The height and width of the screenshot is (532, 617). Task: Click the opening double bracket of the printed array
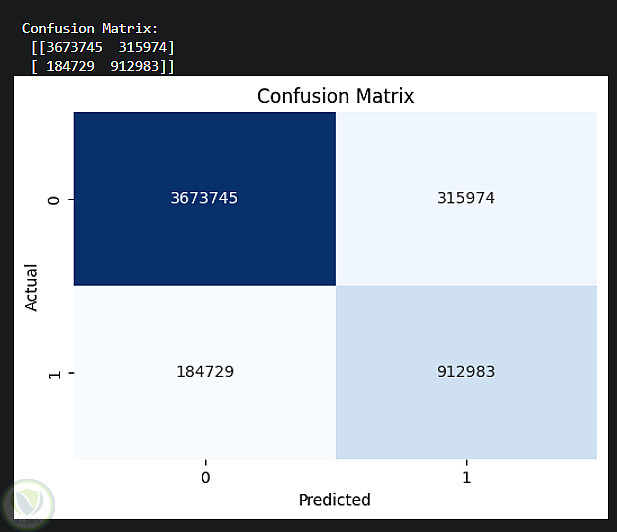click(37, 47)
